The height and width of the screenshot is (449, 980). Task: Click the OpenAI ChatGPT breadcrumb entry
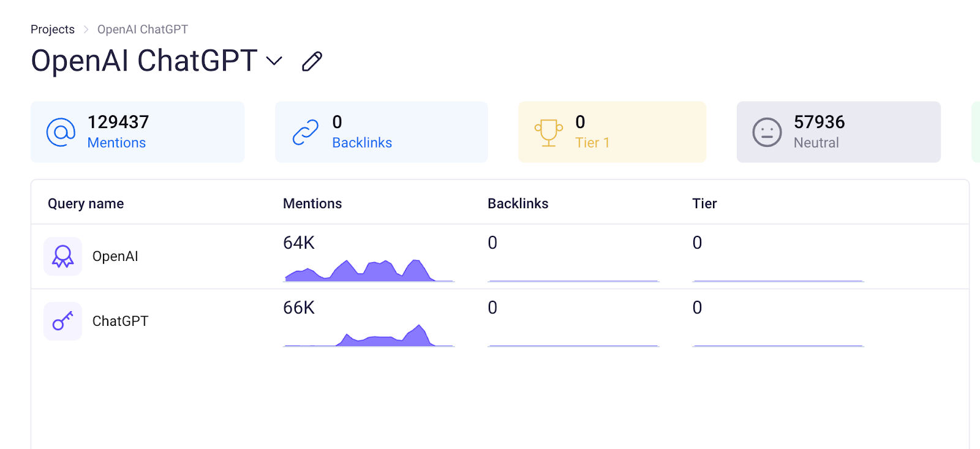coord(143,29)
